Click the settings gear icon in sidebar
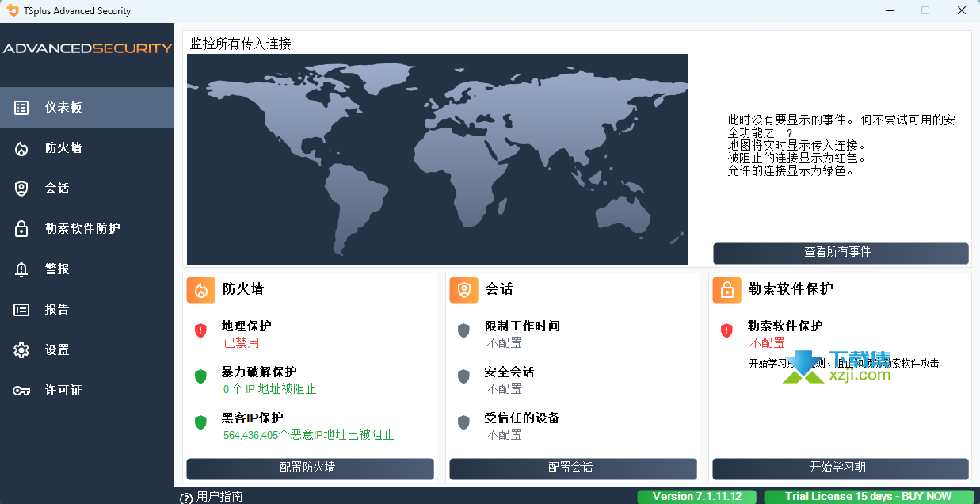The width and height of the screenshot is (980, 504). pyautogui.click(x=21, y=350)
